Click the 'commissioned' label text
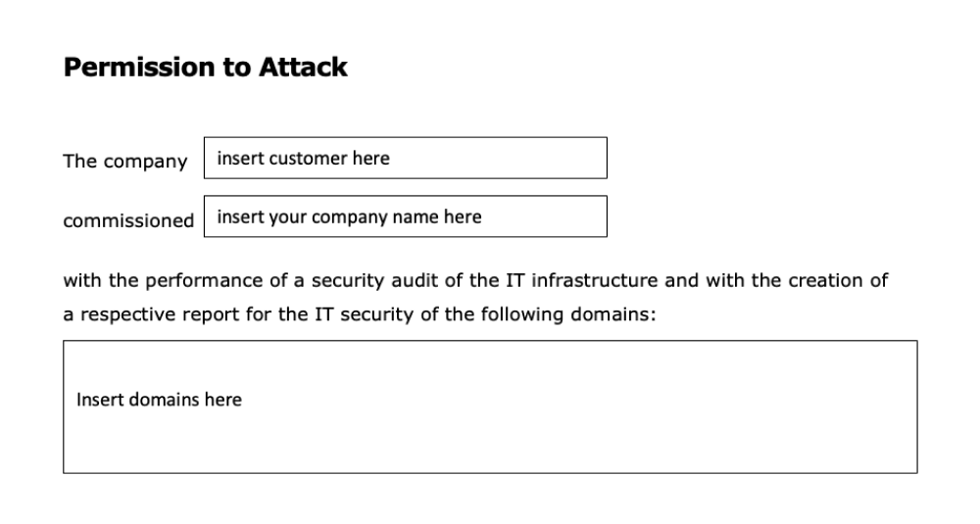980x524 pixels. pos(128,220)
